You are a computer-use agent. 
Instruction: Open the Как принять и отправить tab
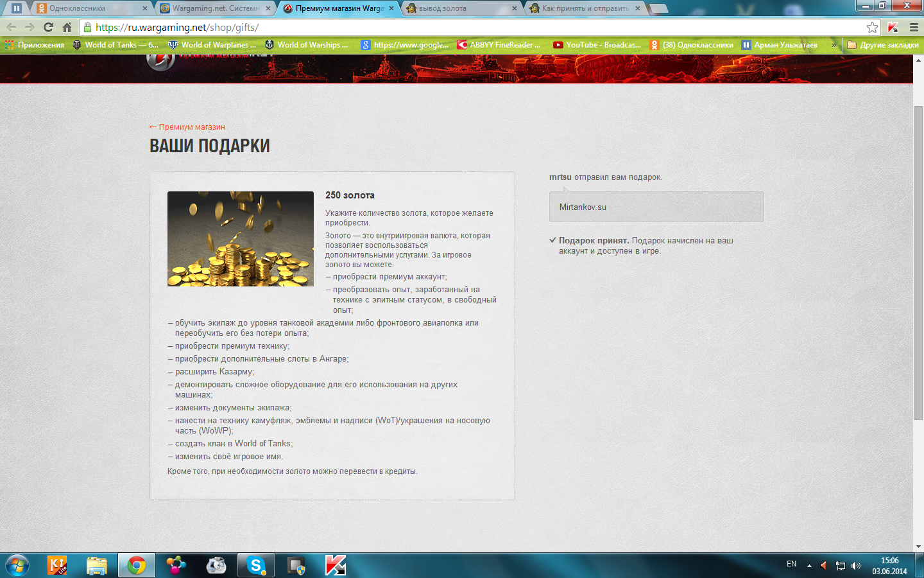584,8
